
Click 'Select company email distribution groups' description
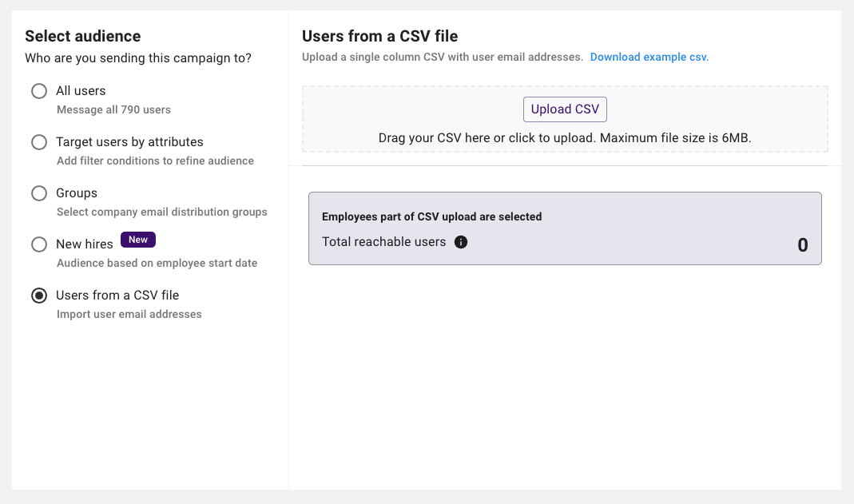[x=161, y=212]
